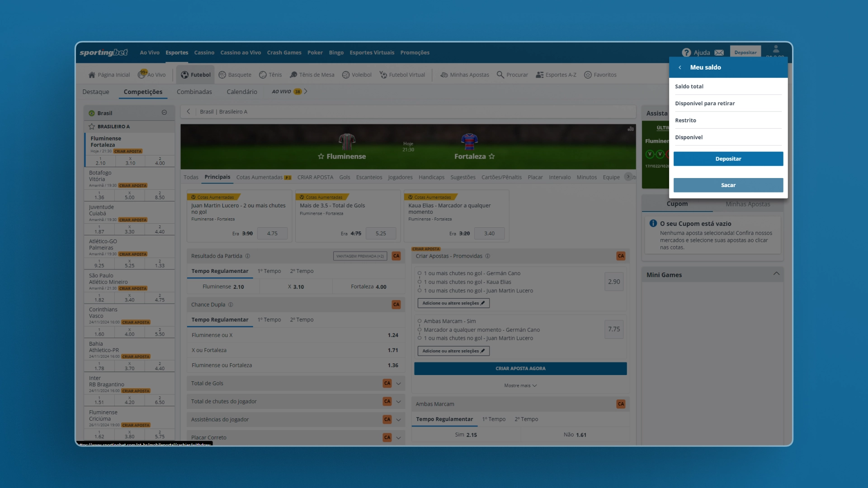
Task: Open match statistics chart icon
Action: point(631,129)
